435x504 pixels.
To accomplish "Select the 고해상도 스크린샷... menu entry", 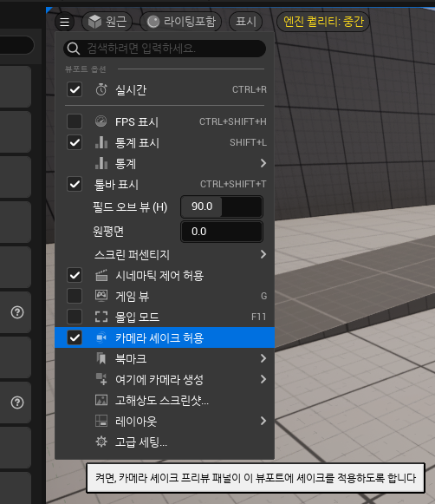I will coord(165,400).
